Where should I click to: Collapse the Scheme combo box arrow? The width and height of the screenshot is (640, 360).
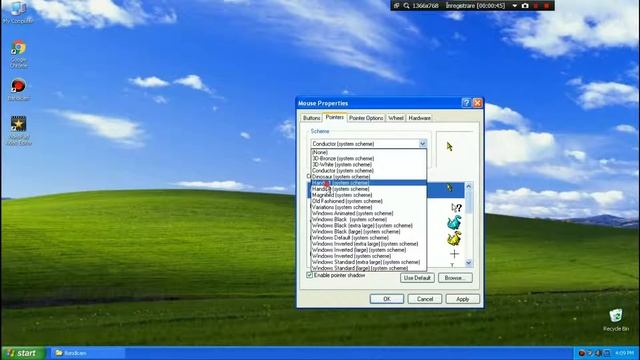(x=422, y=144)
